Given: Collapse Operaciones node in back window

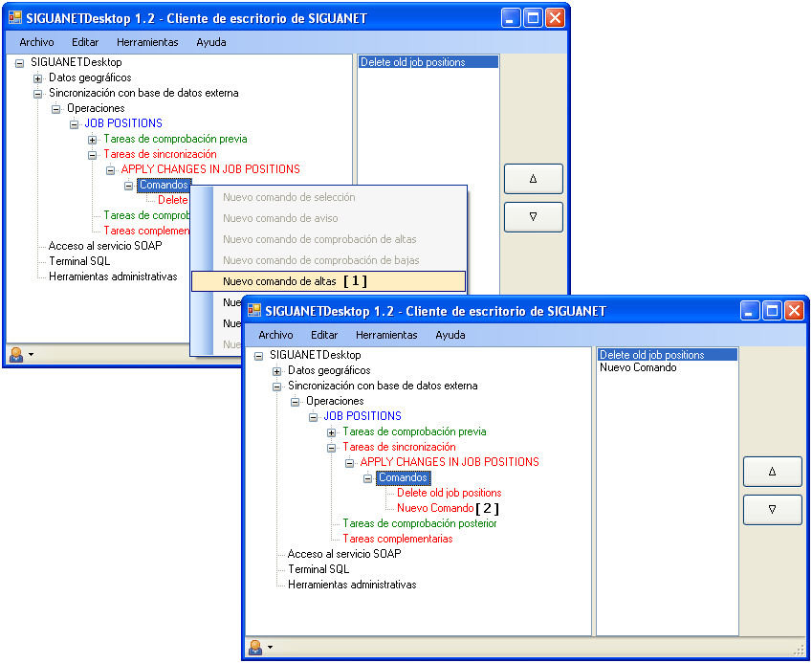Looking at the screenshot, I should point(55,109).
